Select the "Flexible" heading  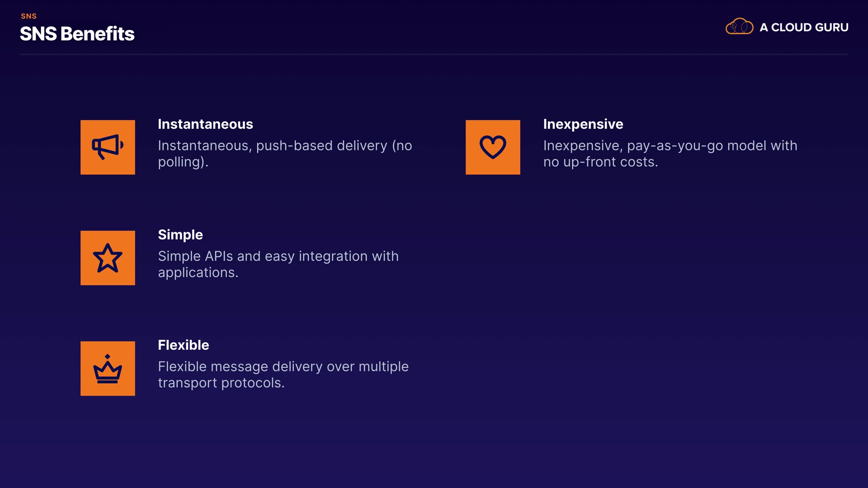183,345
